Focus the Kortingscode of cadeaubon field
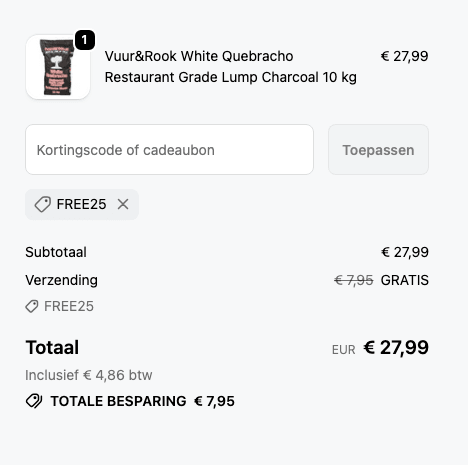 point(169,150)
